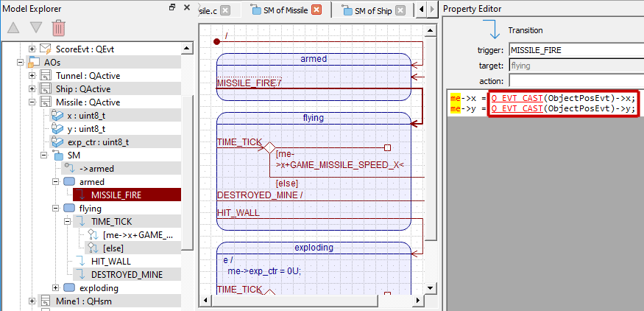Float the Model Explorer panel
The image size is (644, 311).
[x=171, y=7]
